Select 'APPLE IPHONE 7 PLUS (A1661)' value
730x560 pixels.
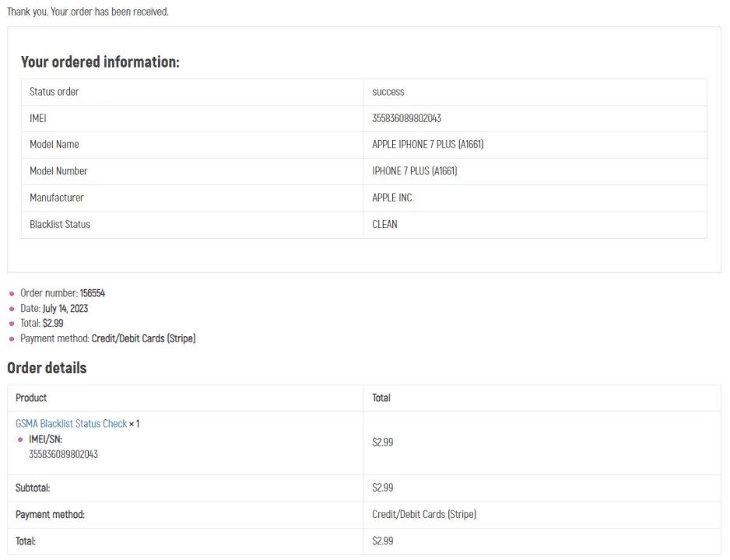click(428, 145)
